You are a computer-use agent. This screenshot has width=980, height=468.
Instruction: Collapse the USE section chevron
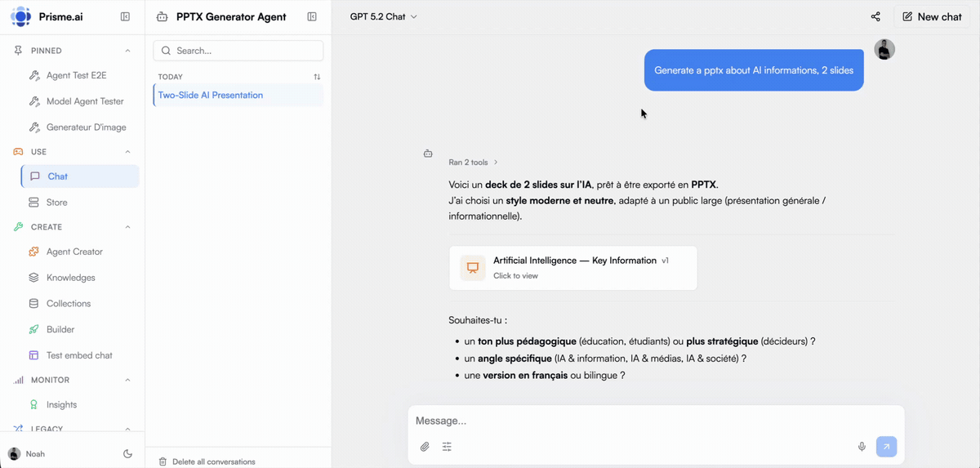127,152
